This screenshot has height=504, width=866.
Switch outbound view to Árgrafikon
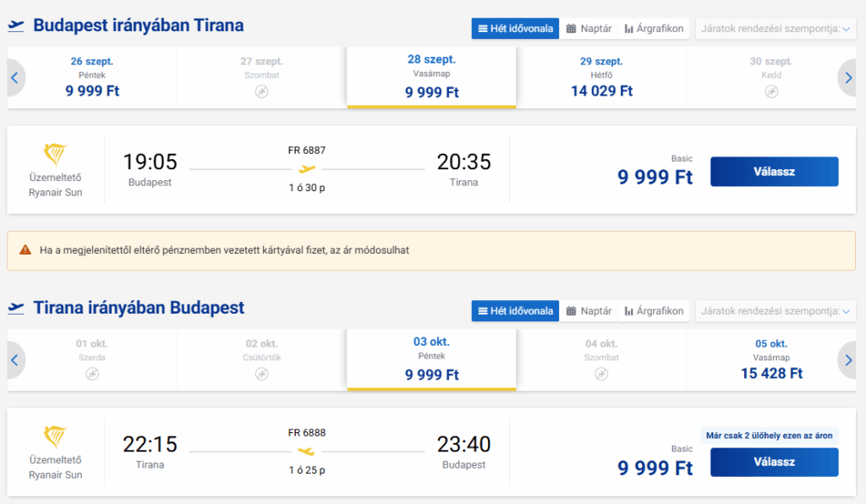pos(654,29)
